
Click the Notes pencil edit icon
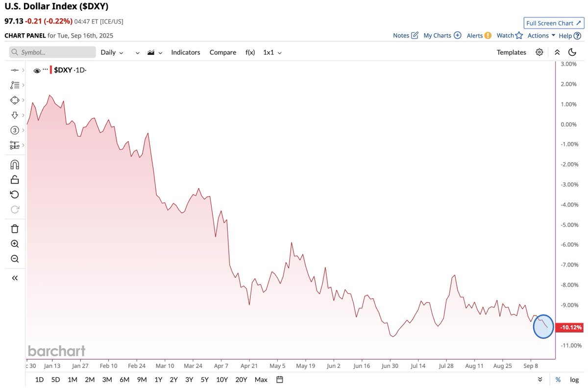point(415,35)
